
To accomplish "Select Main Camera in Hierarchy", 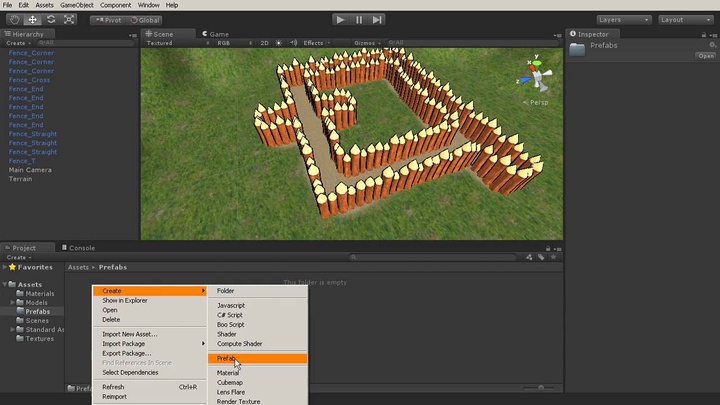I will pos(30,170).
